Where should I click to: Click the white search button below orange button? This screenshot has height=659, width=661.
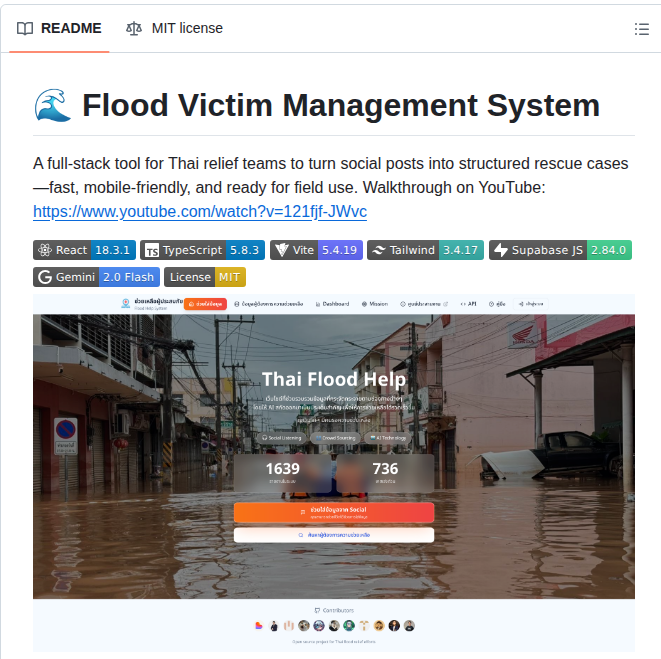pyautogui.click(x=334, y=535)
